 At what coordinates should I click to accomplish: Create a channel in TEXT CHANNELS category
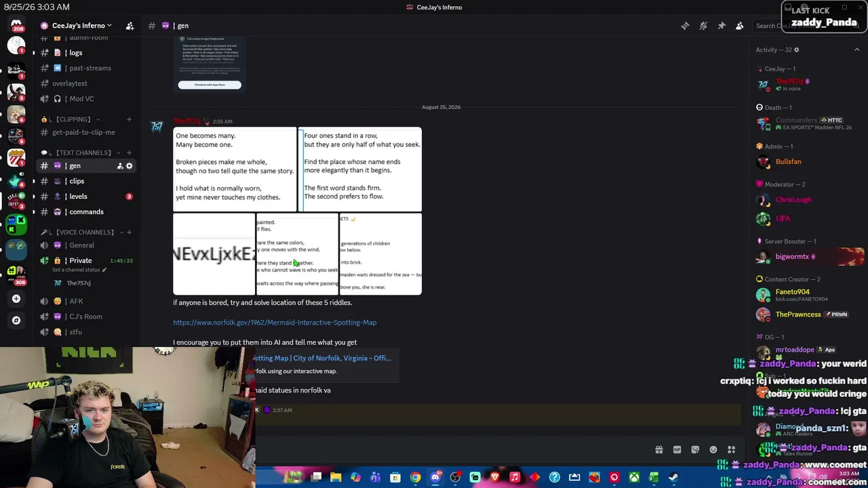point(129,152)
